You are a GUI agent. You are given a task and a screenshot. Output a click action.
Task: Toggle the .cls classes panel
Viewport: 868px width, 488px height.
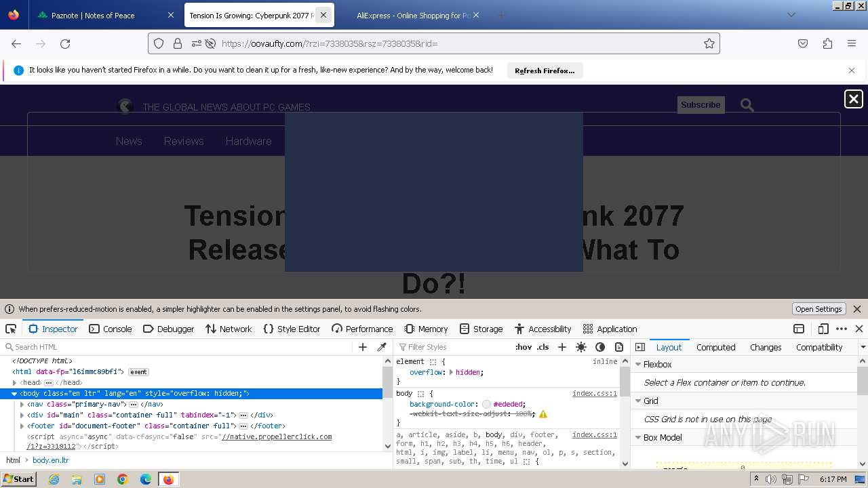[543, 347]
